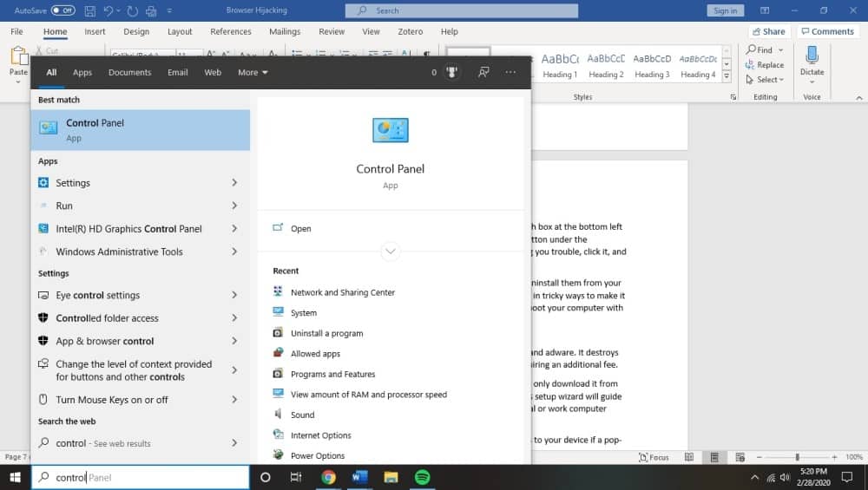Open the Find dropdown arrow
This screenshot has width=868, height=490.
[x=780, y=49]
